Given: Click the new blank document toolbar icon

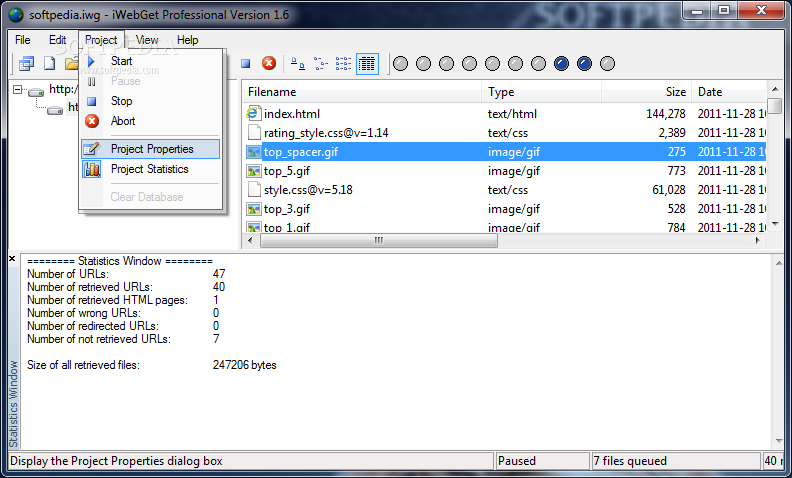Looking at the screenshot, I should (x=50, y=64).
